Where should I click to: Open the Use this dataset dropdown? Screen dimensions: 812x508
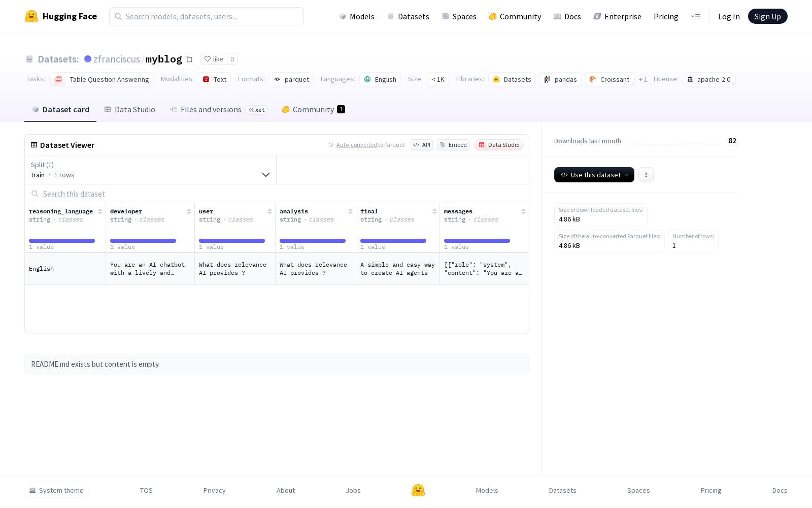click(x=594, y=175)
